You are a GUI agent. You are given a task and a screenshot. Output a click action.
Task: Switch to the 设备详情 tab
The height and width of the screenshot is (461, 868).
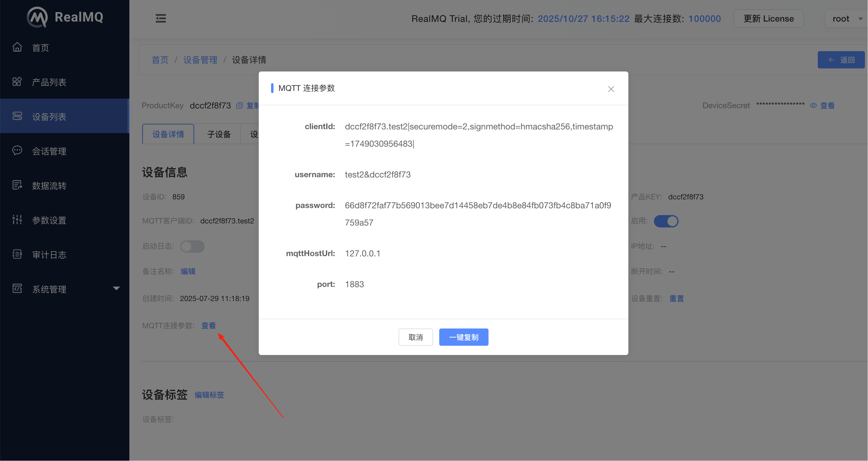(168, 134)
